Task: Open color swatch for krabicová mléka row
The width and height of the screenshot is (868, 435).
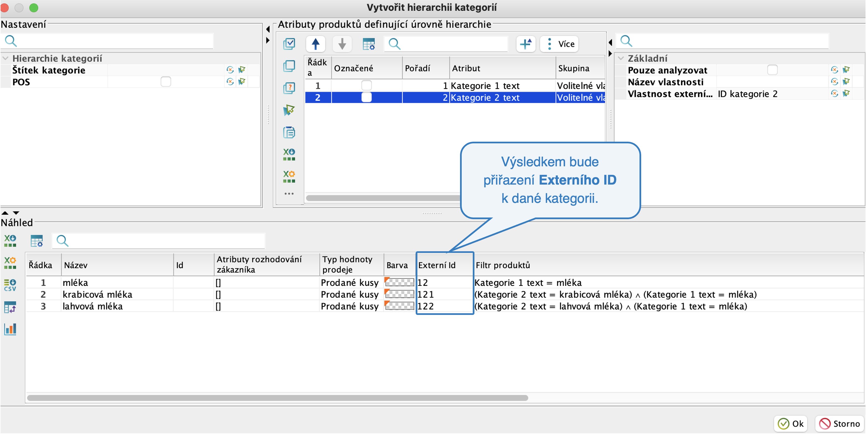Action: click(x=399, y=294)
